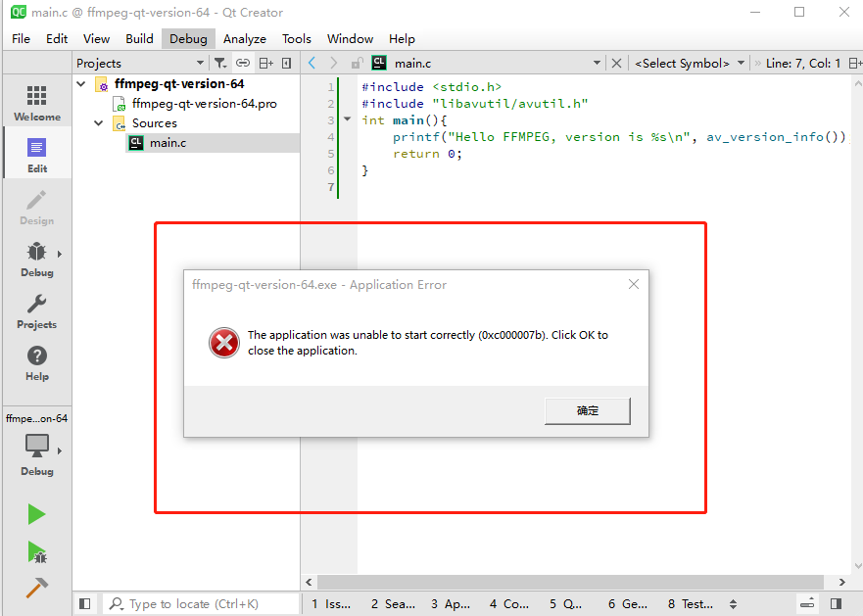Viewport: 863px width, 616px height.
Task: Expand kit selector arrow
Action: (x=60, y=450)
